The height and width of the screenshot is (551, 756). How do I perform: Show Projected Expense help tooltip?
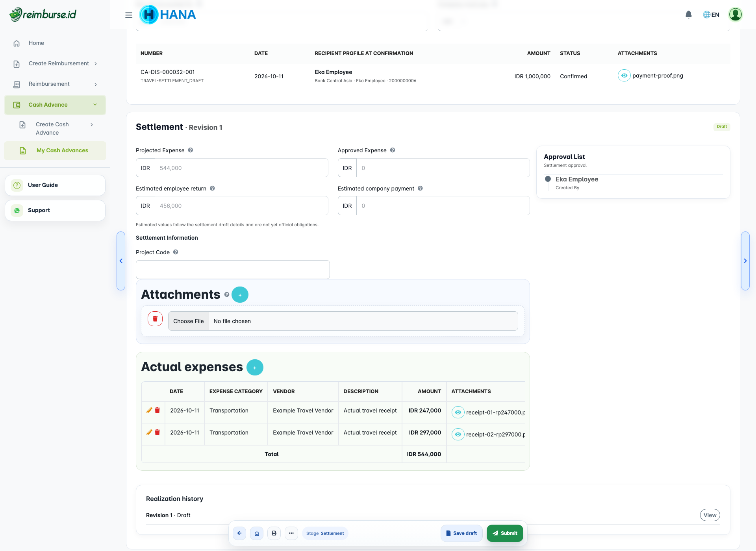click(x=190, y=150)
